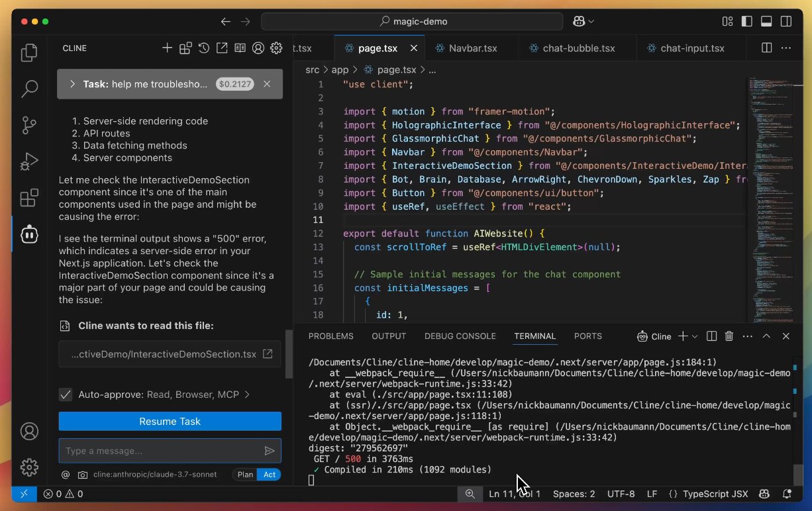Open the PORTS panel tab
Screen dimensions: 812x511
pyautogui.click(x=588, y=336)
